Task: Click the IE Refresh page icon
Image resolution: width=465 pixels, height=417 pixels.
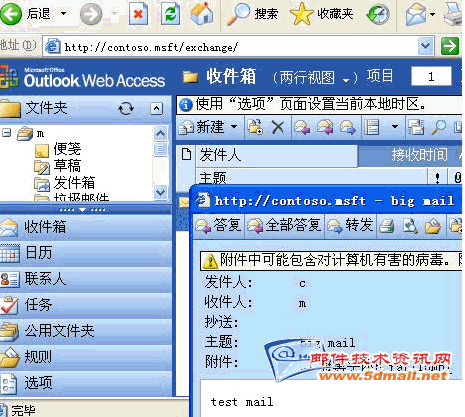Action: pos(170,14)
